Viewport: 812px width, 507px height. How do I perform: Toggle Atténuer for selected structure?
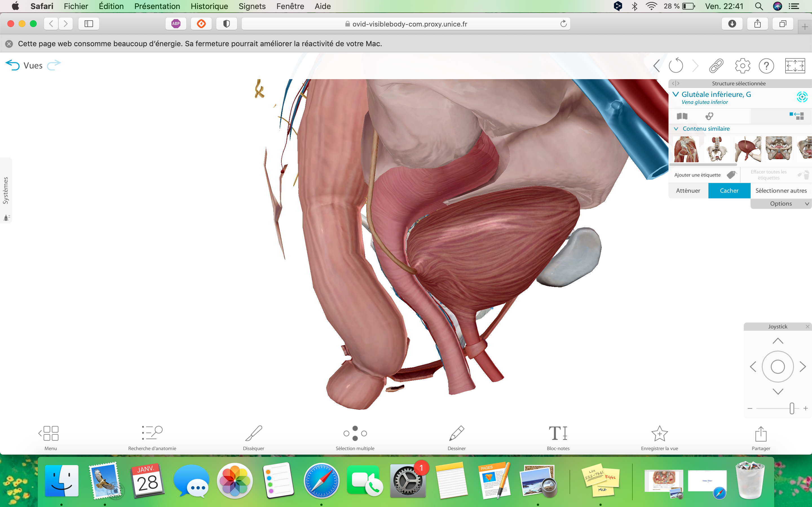[x=688, y=190]
